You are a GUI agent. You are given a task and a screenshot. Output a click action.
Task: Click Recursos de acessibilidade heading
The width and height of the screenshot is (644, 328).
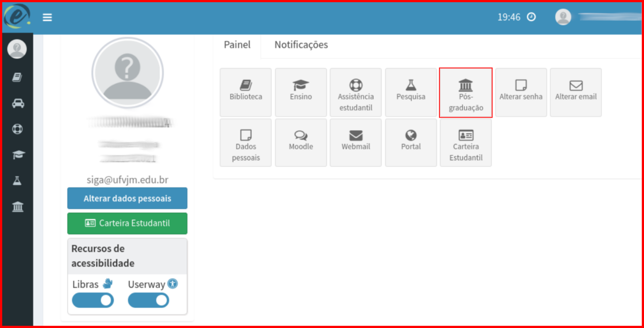point(103,256)
